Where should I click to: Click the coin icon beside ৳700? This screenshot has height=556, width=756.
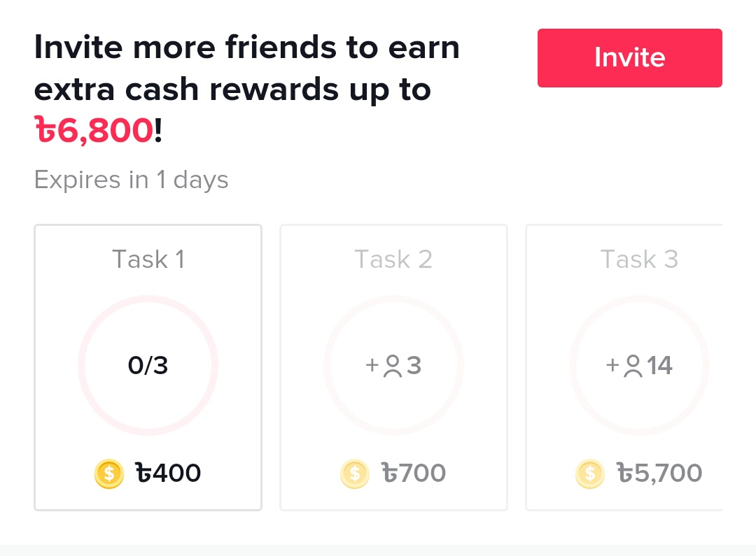[x=354, y=474]
